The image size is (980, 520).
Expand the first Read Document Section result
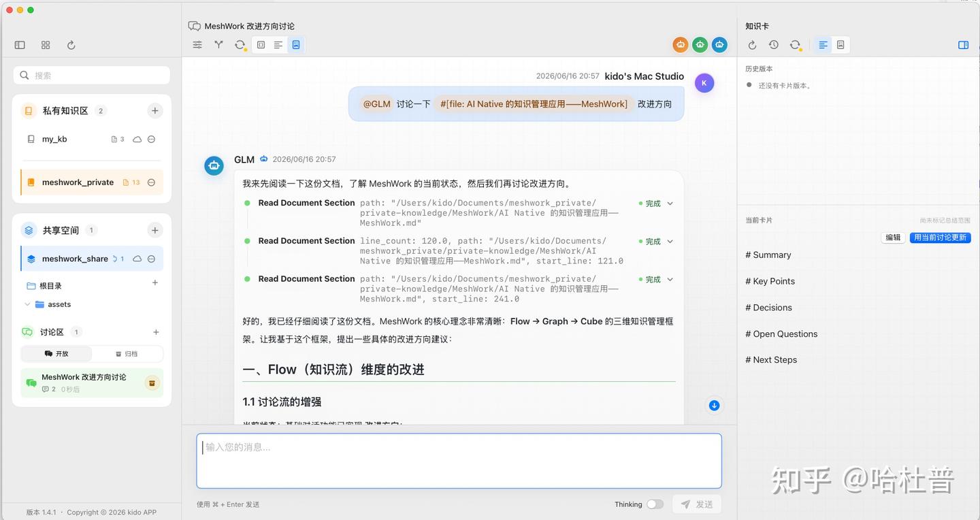click(x=670, y=204)
